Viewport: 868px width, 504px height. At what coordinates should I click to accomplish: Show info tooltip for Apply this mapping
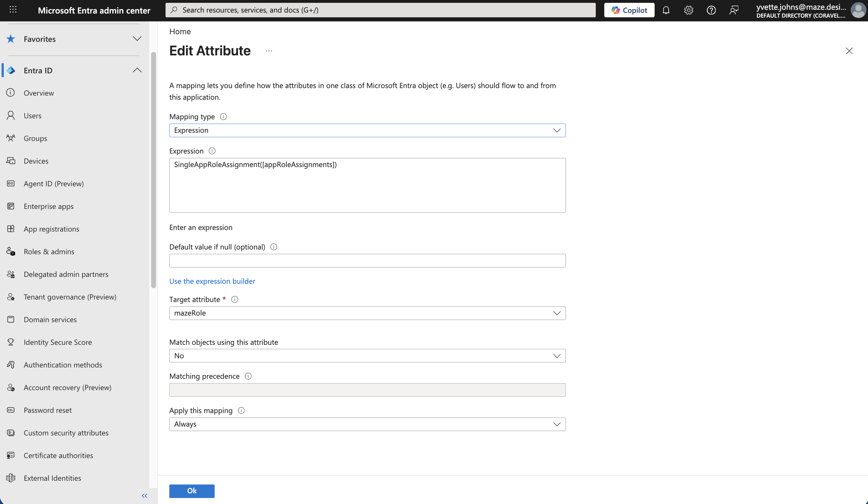click(x=241, y=410)
